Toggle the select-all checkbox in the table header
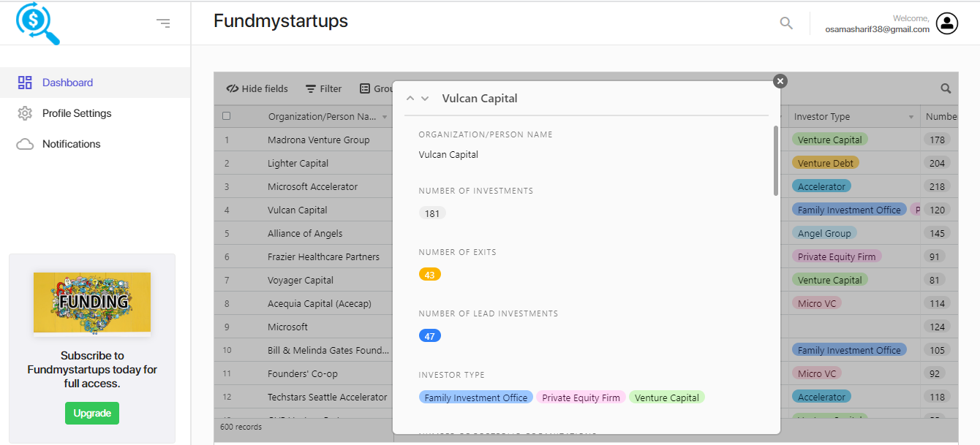 [x=227, y=115]
